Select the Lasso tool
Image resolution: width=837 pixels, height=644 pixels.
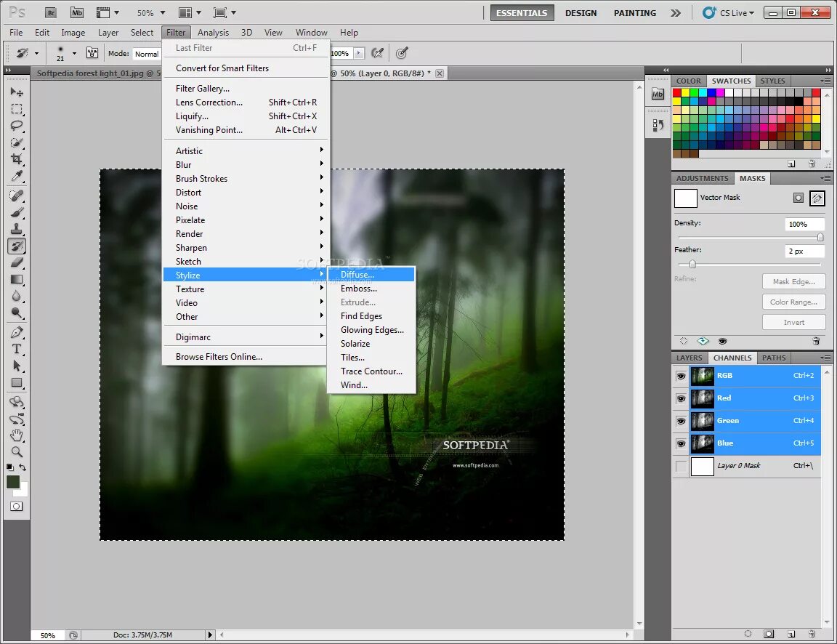[17, 126]
